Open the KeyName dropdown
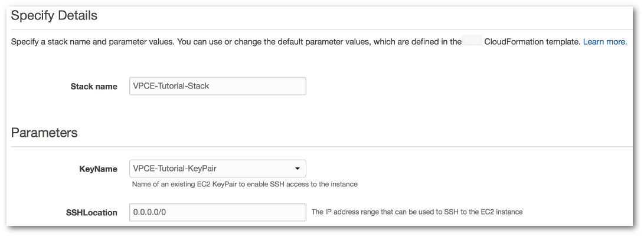Viewport: 644px width, 237px height. pyautogui.click(x=217, y=169)
